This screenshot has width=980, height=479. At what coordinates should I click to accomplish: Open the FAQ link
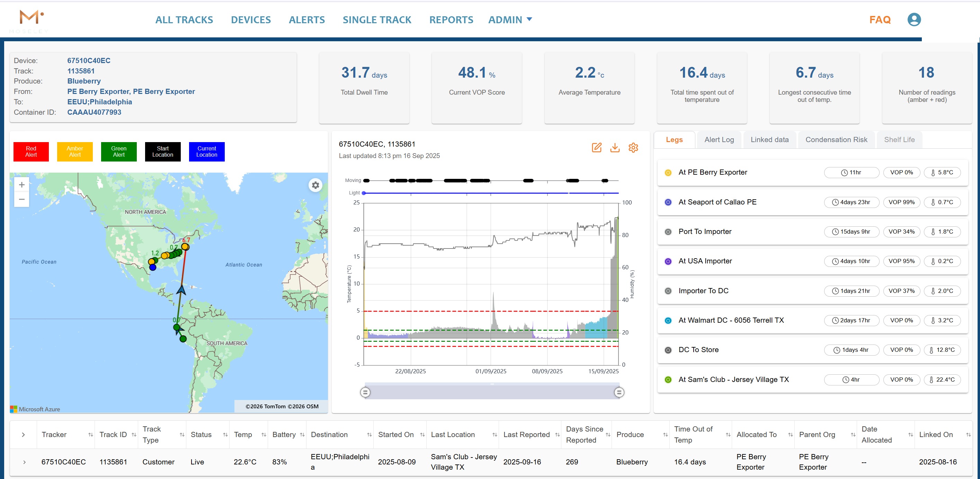(880, 20)
